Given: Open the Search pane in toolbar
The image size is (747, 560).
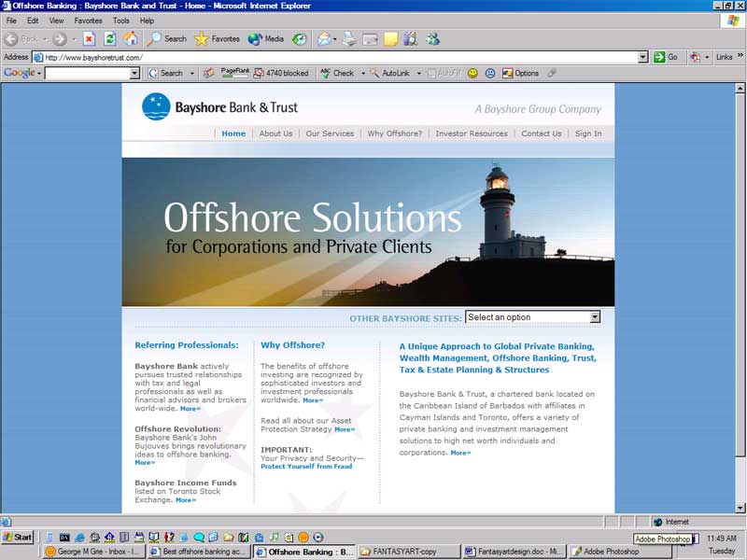Looking at the screenshot, I should [166, 39].
